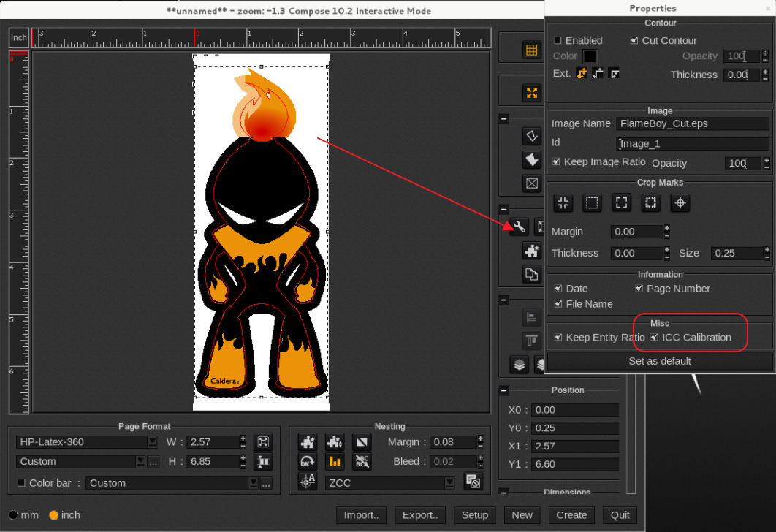The image size is (776, 532).
Task: Enable the Color bar checkbox
Action: 21,483
